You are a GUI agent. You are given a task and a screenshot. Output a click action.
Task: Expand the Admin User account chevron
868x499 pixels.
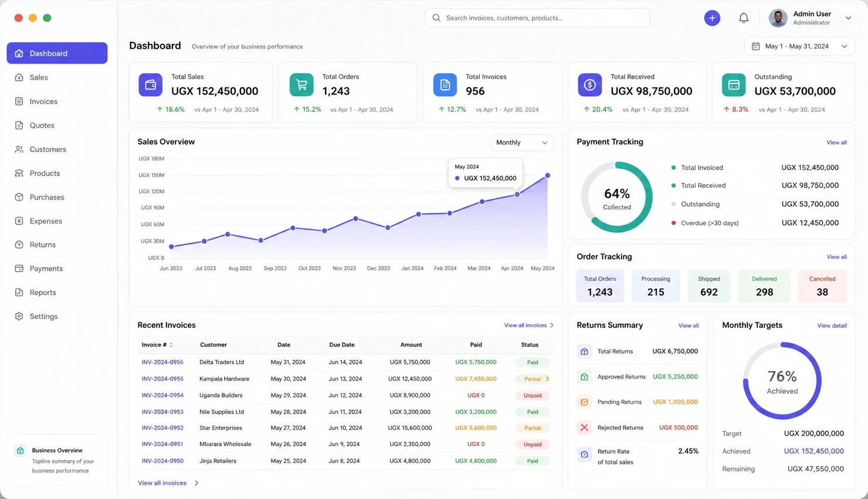pyautogui.click(x=848, y=18)
